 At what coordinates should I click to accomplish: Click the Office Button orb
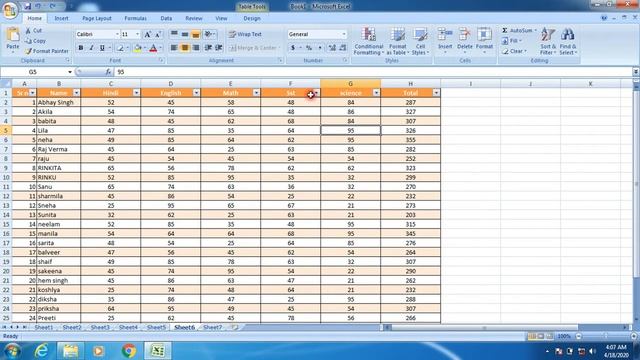coord(10,10)
